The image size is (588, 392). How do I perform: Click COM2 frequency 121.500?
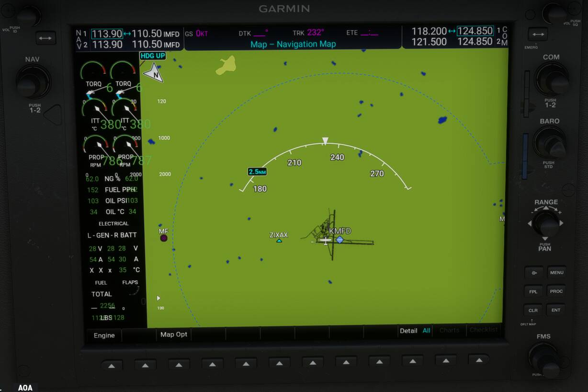pos(429,42)
